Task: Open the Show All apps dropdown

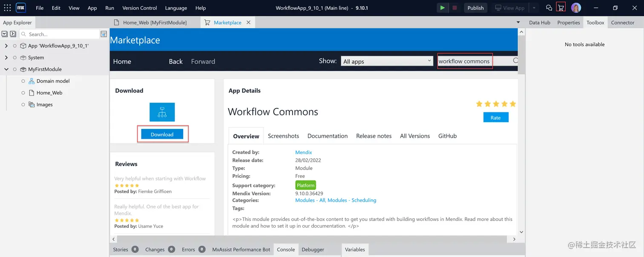Action: pyautogui.click(x=387, y=61)
